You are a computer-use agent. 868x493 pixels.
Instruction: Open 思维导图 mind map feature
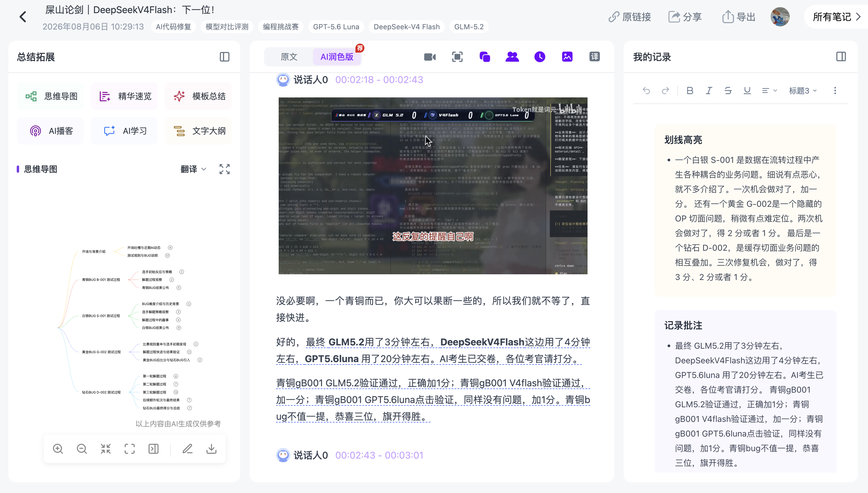(50, 96)
